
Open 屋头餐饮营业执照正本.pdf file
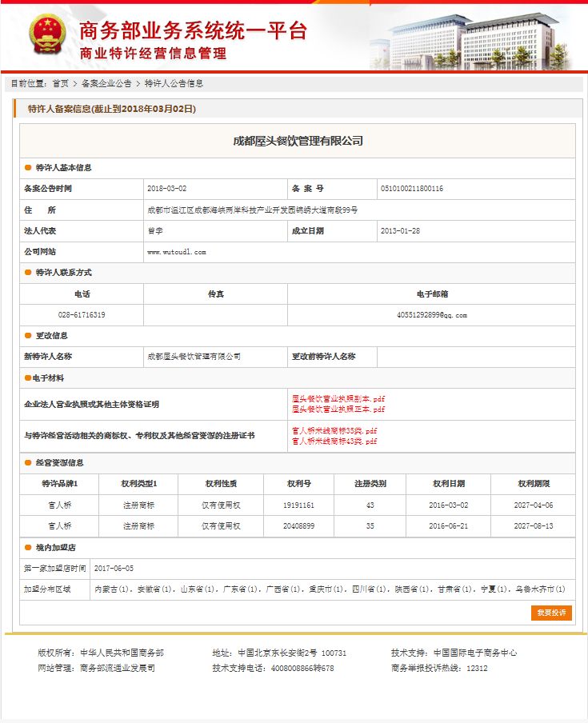[x=338, y=409]
